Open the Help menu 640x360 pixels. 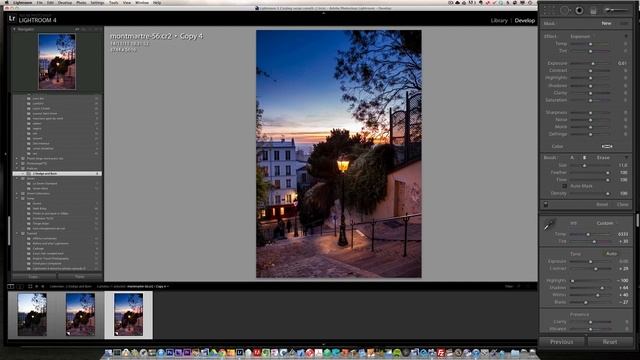tap(157, 2)
